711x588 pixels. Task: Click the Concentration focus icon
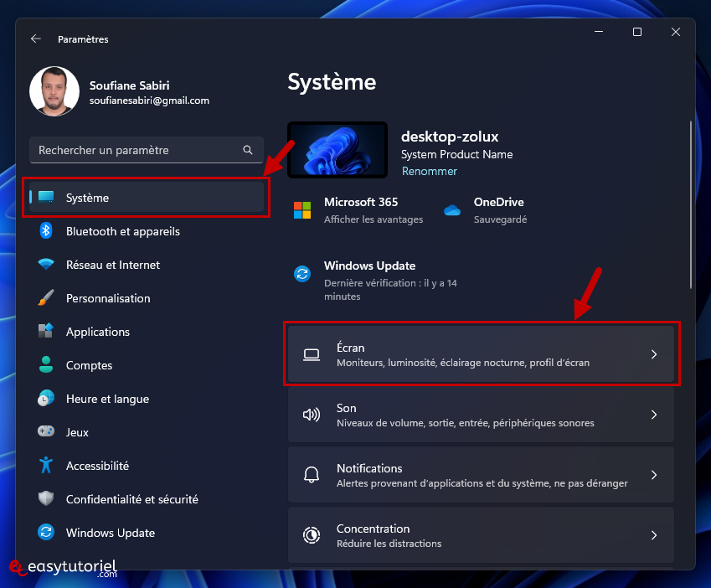coord(312,535)
